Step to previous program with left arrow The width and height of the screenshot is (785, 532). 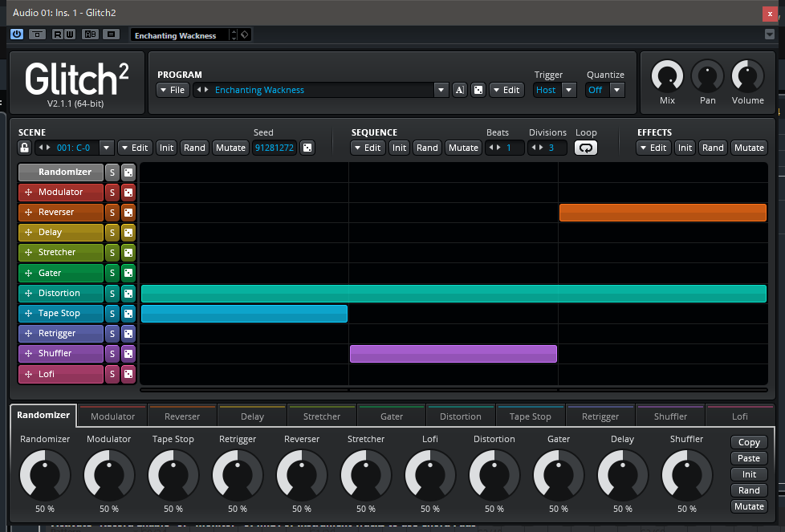pyautogui.click(x=199, y=90)
